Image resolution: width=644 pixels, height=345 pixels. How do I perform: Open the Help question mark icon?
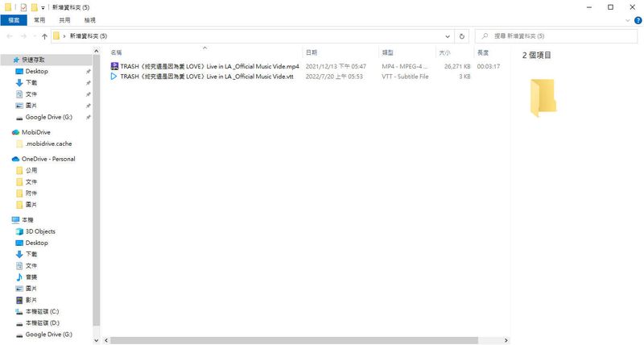pos(638,20)
